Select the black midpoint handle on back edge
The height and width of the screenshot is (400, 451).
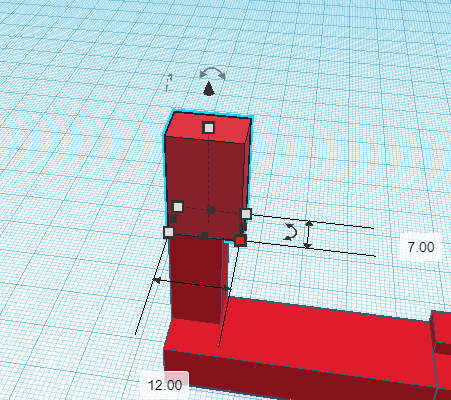(x=211, y=210)
